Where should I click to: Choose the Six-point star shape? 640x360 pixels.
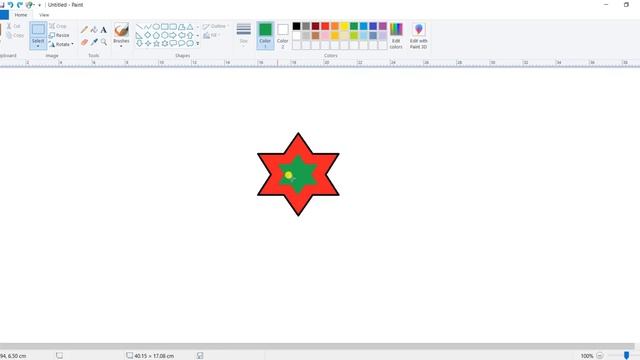164,43
